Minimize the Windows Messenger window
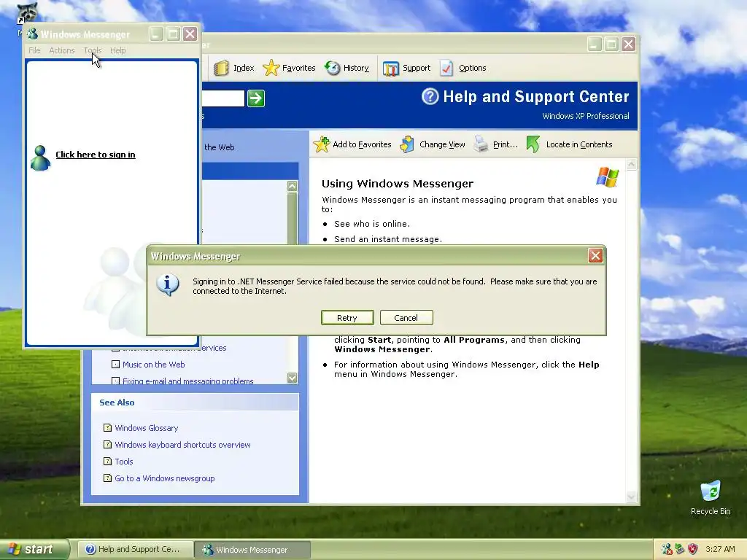 tap(156, 34)
